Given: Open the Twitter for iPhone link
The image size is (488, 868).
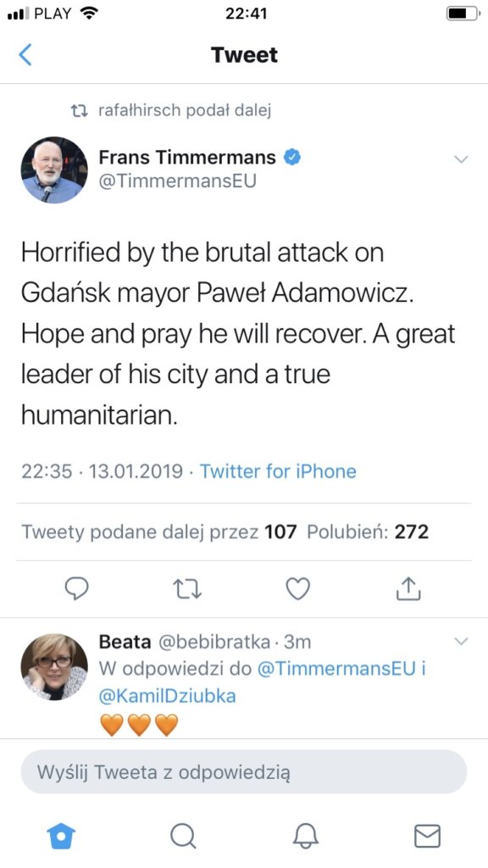Looking at the screenshot, I should (x=278, y=471).
